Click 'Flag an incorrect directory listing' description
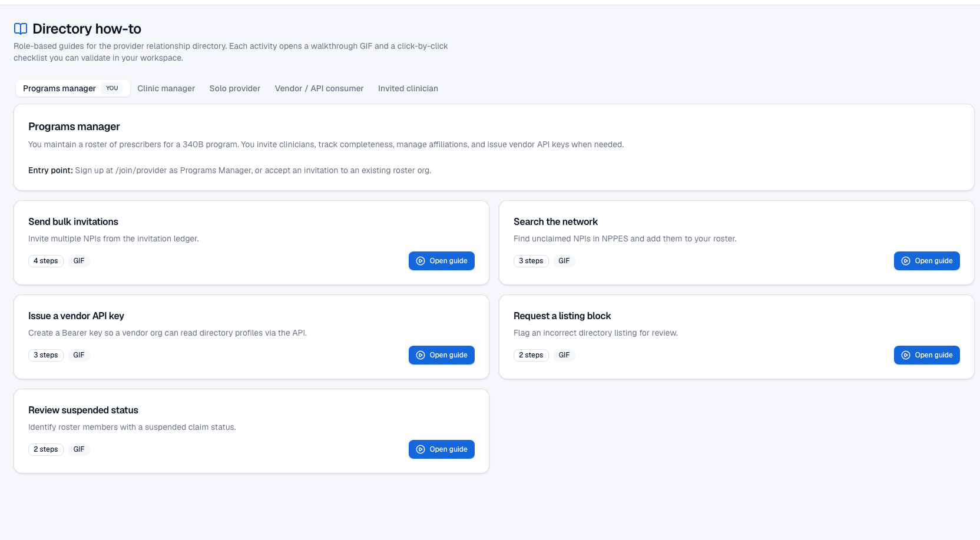Image resolution: width=980 pixels, height=540 pixels. coord(595,333)
